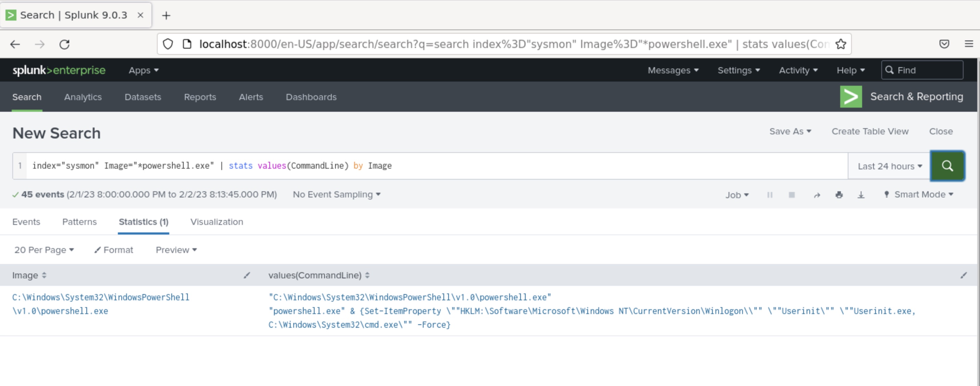
Task: Change the Last 24 hours time range
Action: 890,166
